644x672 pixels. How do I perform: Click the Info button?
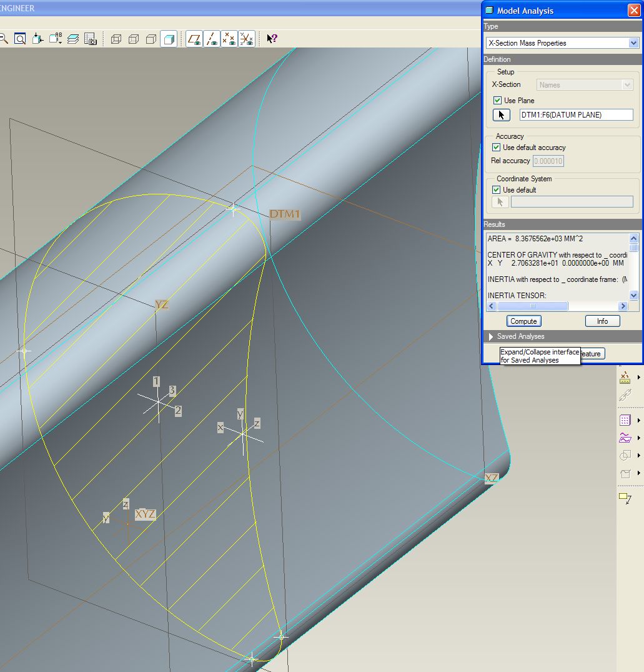pos(602,321)
